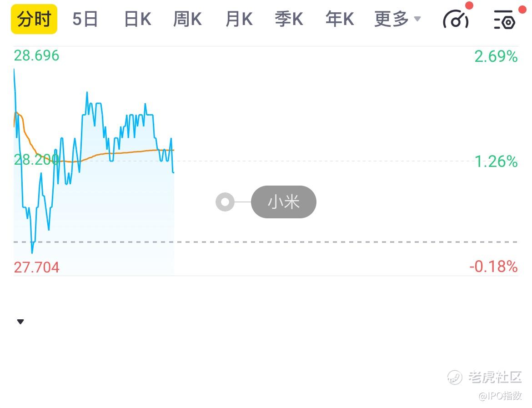The width and height of the screenshot is (532, 408).
Task: Open the 周K chart tab
Action: (187, 20)
